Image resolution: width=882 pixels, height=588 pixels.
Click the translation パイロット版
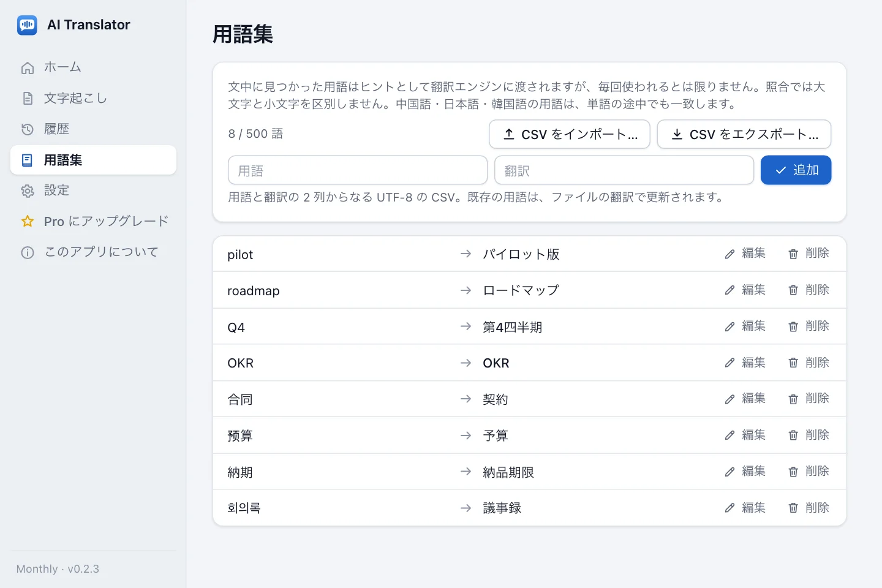point(521,254)
